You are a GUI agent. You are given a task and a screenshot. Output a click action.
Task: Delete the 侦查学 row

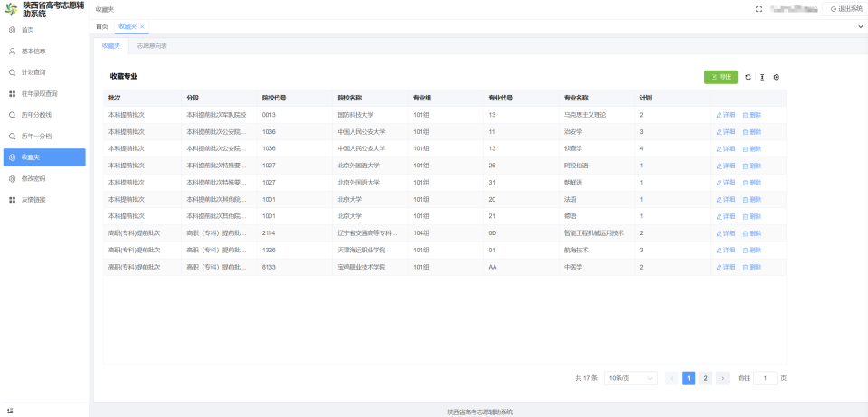(752, 149)
